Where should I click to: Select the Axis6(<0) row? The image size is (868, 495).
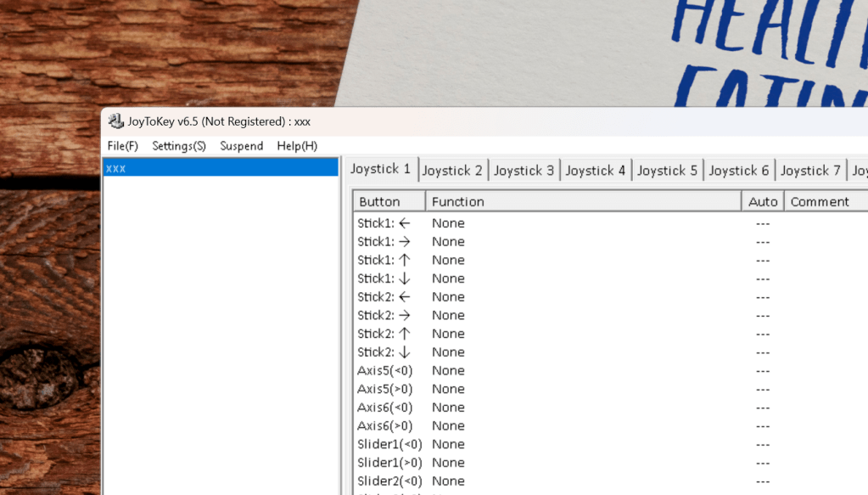(x=611, y=407)
